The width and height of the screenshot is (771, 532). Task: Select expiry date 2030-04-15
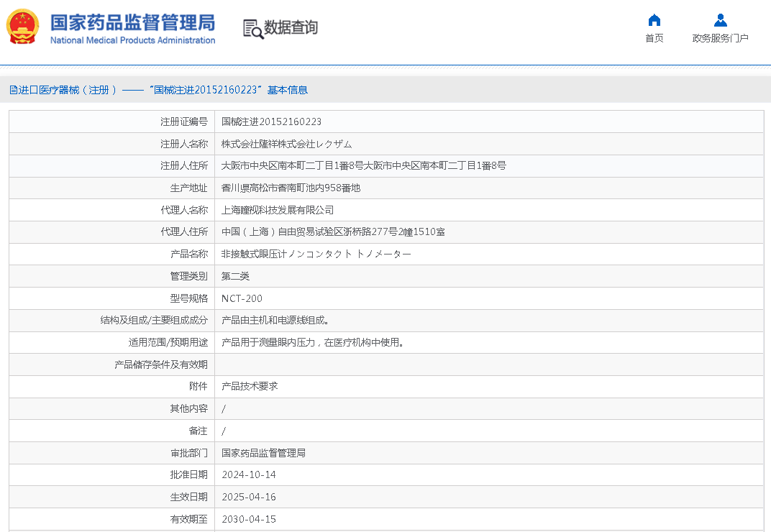[x=249, y=519]
